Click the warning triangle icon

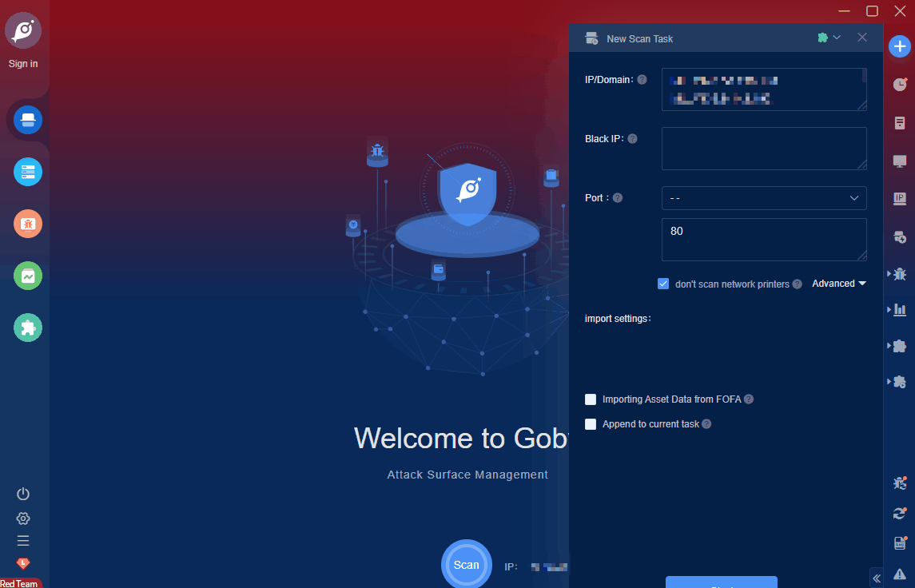click(900, 574)
